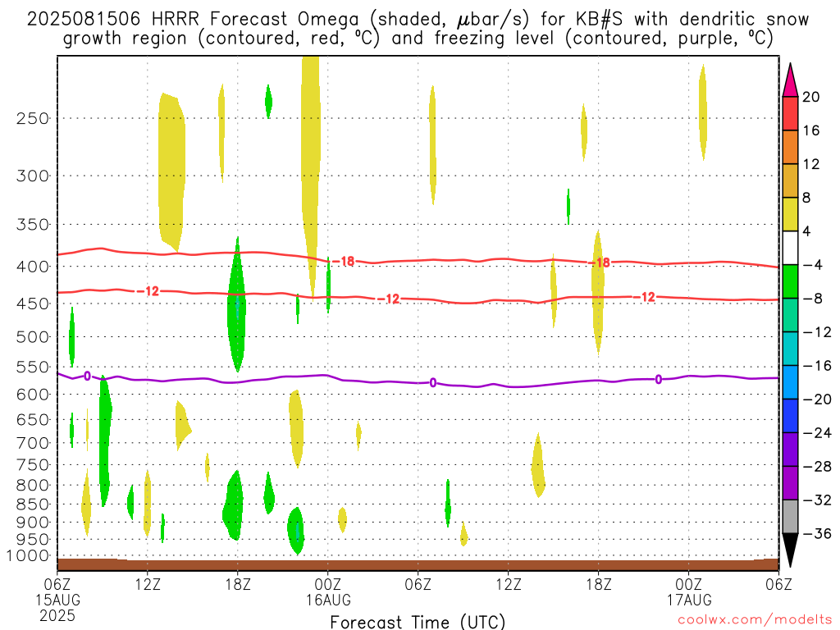The height and width of the screenshot is (630, 840).
Task: Pick the gold 8 to 12 colorbar swatch
Action: pos(790,181)
